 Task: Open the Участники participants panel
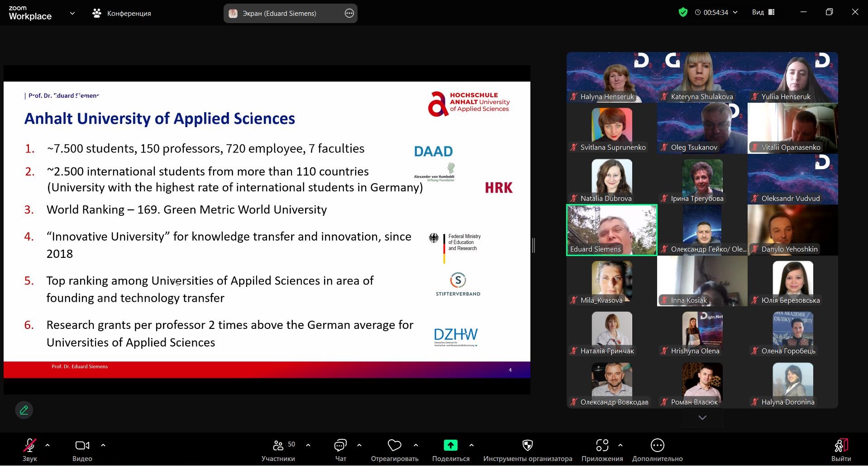pyautogui.click(x=278, y=446)
